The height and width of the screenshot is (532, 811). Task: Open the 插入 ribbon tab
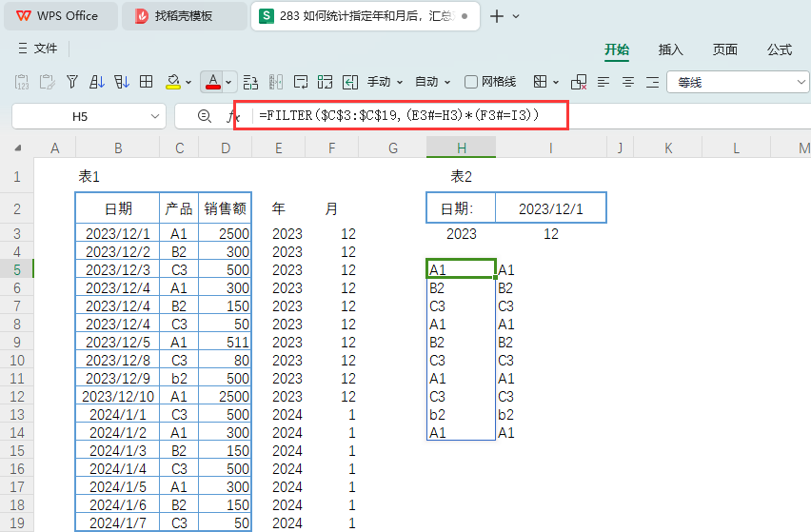[670, 49]
